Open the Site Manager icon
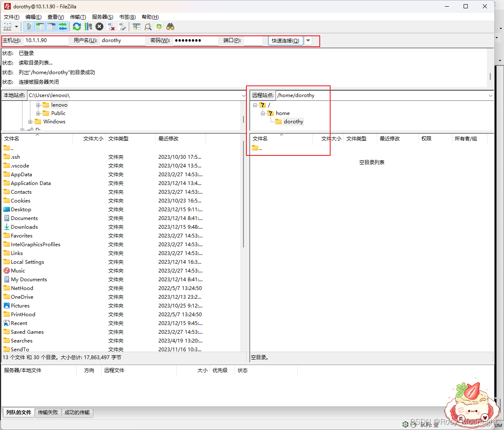Viewport: 504px width, 430px height. click(x=8, y=27)
